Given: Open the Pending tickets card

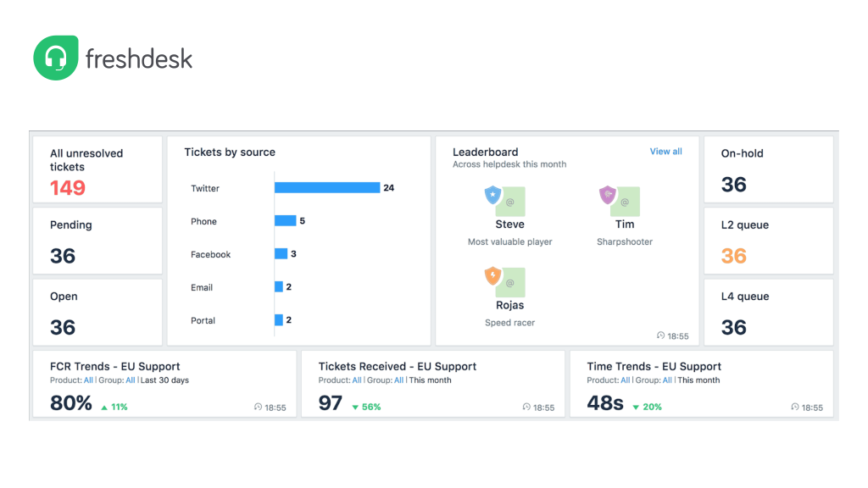Looking at the screenshot, I should coord(97,241).
